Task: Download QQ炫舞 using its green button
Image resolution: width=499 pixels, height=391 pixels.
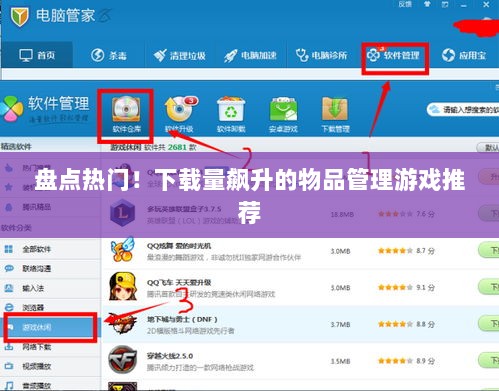Action: coord(489,250)
